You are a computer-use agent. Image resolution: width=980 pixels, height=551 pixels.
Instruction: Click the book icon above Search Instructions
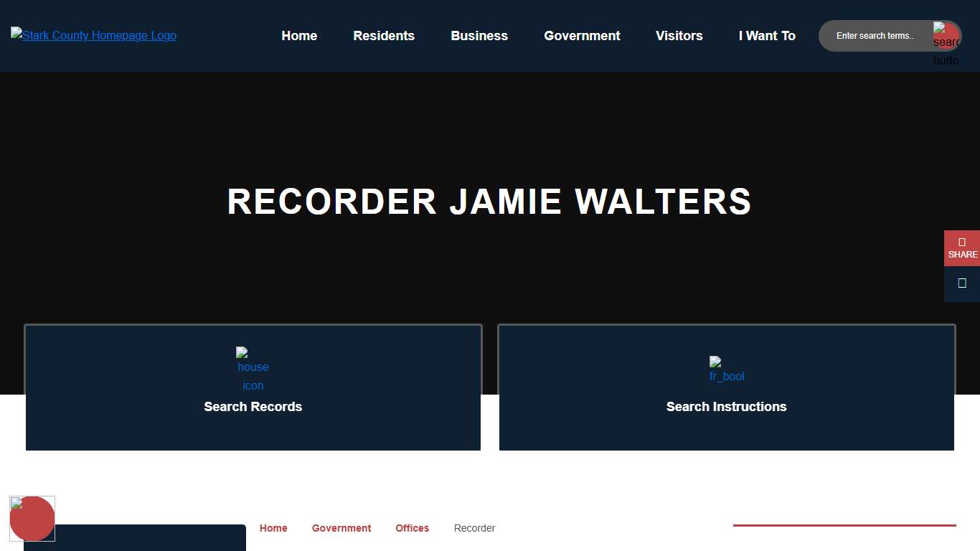(x=726, y=369)
